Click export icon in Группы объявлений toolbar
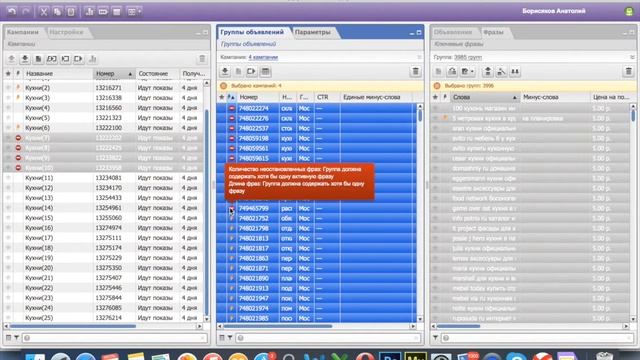 251,71
